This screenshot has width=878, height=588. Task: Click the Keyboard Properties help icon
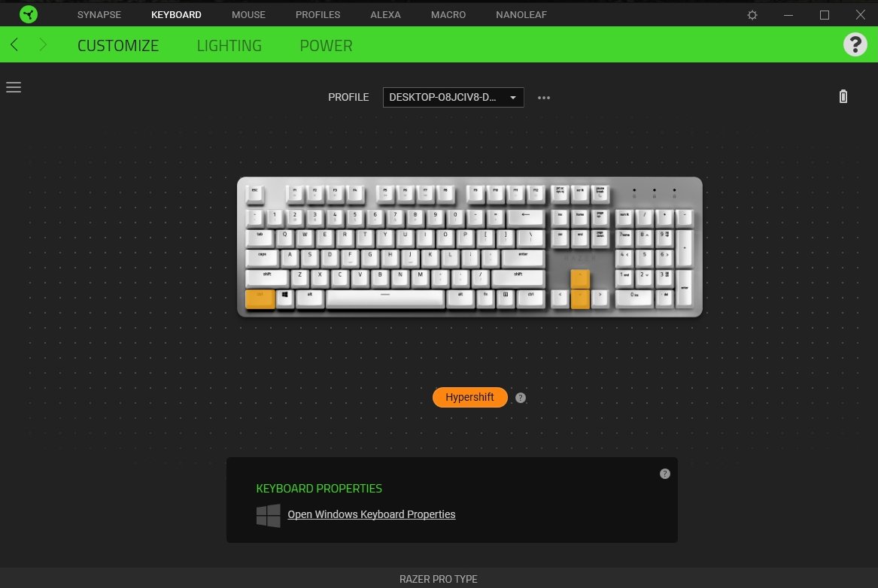pyautogui.click(x=664, y=474)
